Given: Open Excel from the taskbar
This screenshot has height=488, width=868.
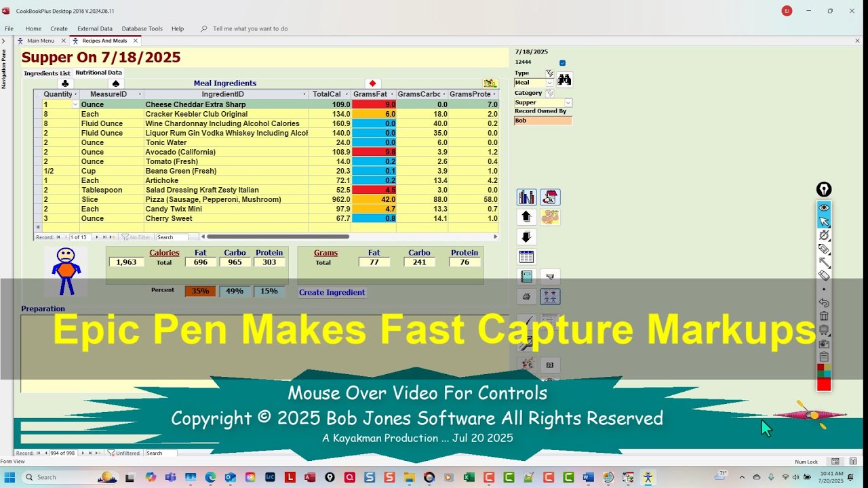Looking at the screenshot, I should coord(469,477).
